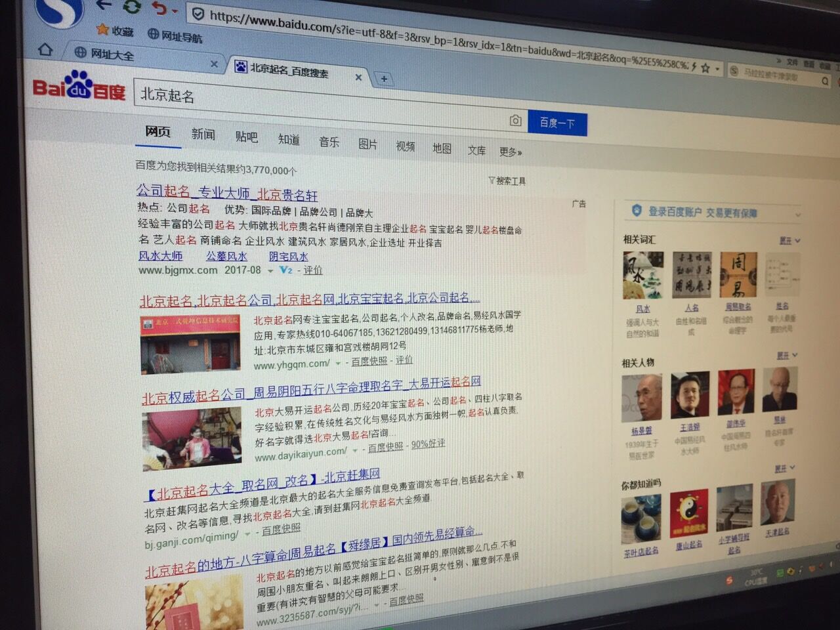The height and width of the screenshot is (630, 840).
Task: Click the V2 verification badge icon
Action: pos(285,270)
